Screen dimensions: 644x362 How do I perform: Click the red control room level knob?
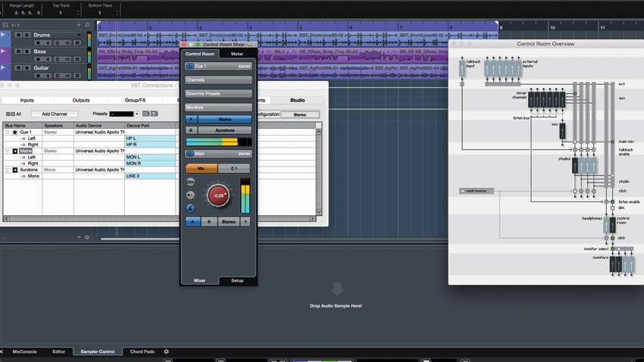(x=218, y=196)
